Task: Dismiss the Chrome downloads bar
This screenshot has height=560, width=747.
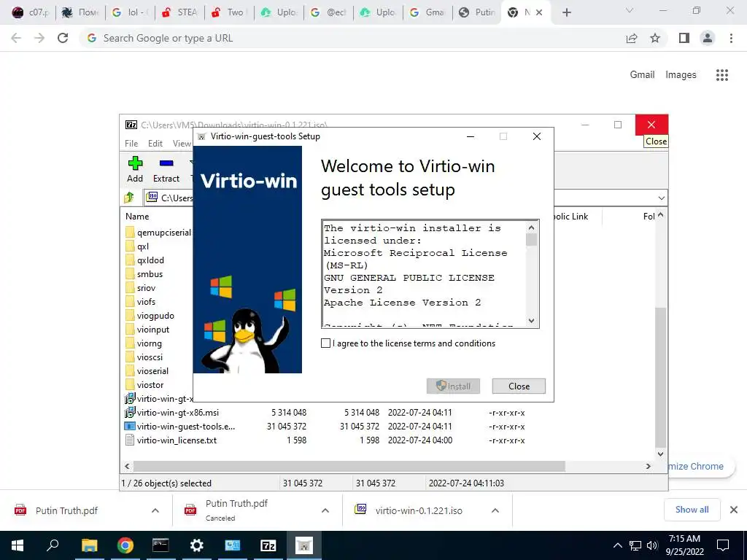Action: [x=734, y=510]
